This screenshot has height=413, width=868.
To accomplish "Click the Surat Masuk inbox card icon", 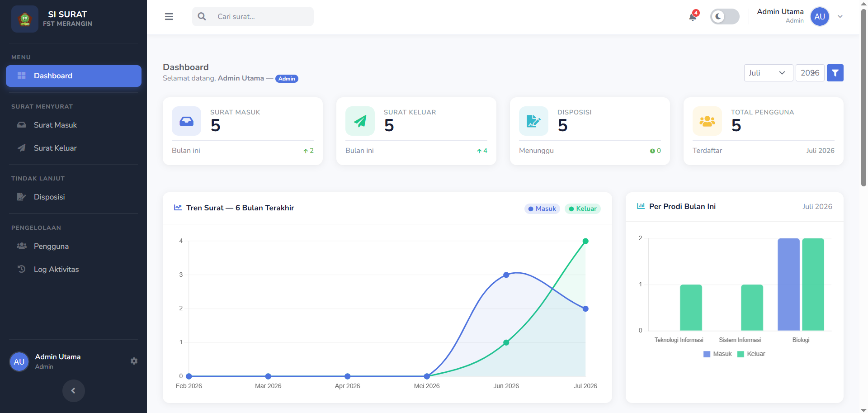I will (186, 121).
